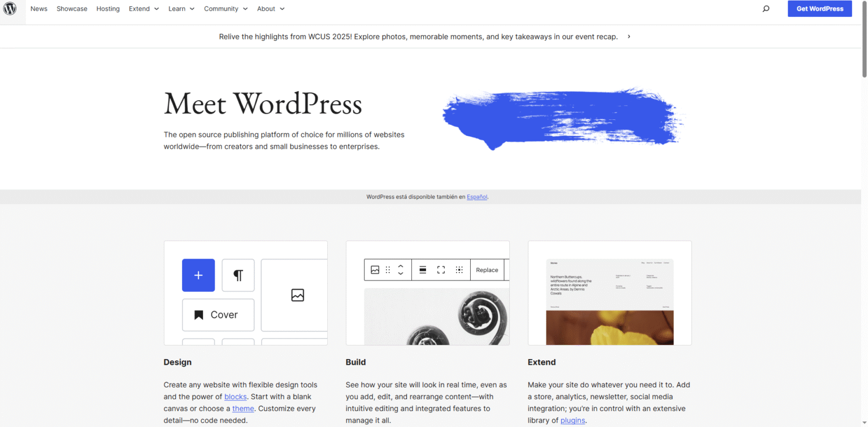Screen dimensions: 868x427
Task: Click the Meet WordPress heading
Action: click(x=263, y=104)
